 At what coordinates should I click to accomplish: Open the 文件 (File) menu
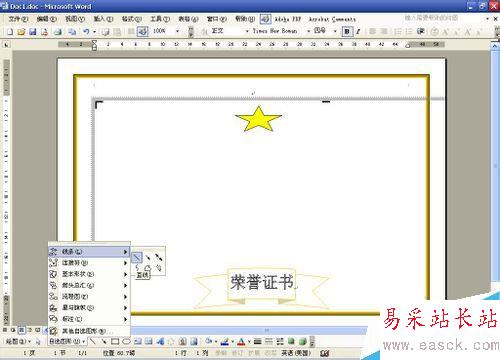pos(18,19)
